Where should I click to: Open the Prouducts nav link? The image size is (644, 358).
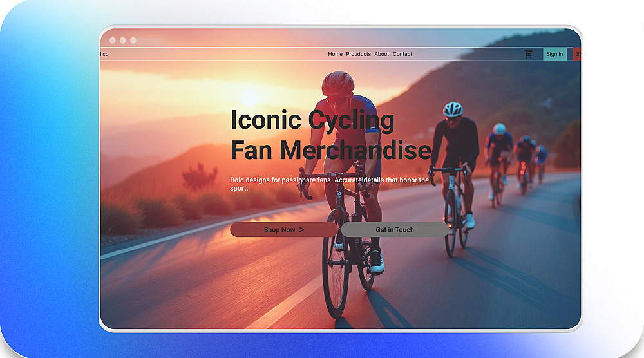358,54
